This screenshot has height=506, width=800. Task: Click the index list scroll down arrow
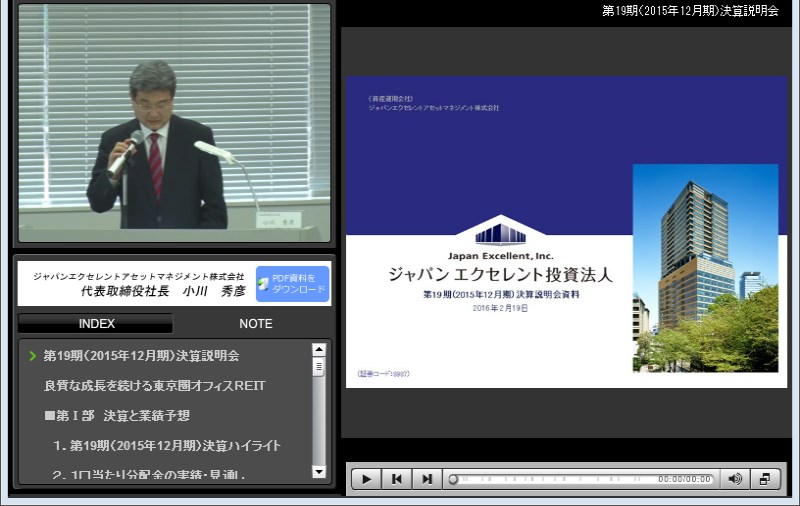(319, 472)
